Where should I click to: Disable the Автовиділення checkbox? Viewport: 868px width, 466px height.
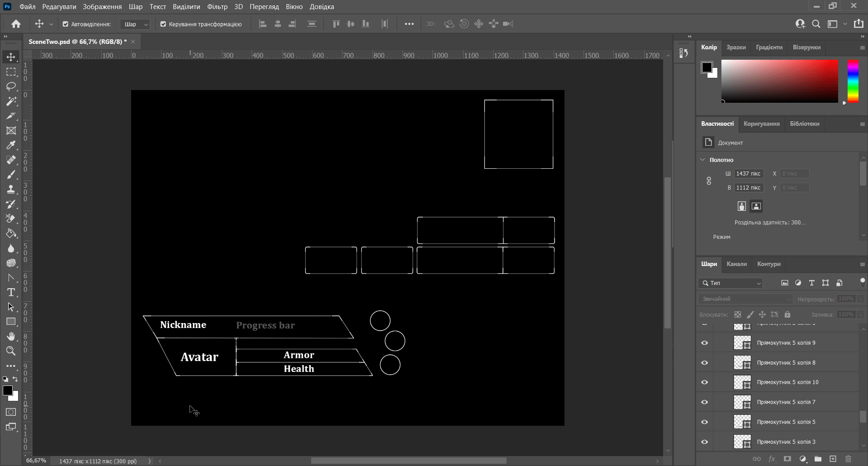coord(66,24)
